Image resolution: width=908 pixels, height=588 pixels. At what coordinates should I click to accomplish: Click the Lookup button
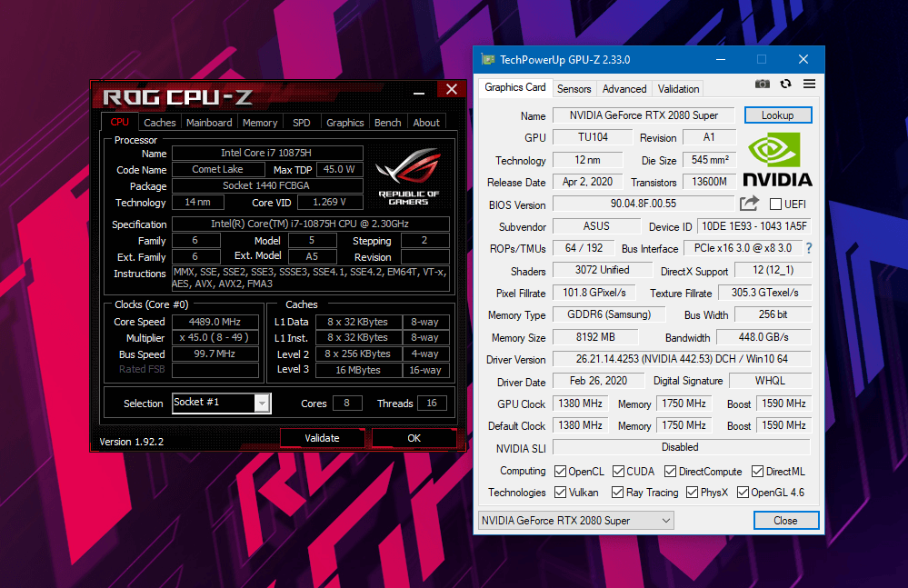[778, 115]
